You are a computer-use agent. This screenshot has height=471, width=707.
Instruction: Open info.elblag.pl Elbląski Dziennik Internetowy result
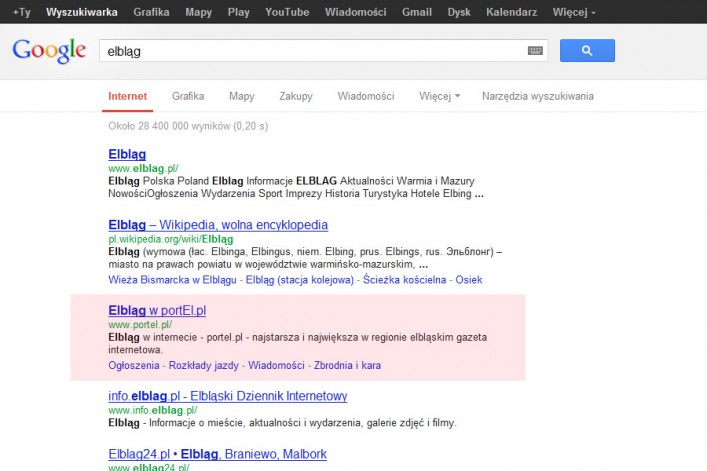[228, 396]
